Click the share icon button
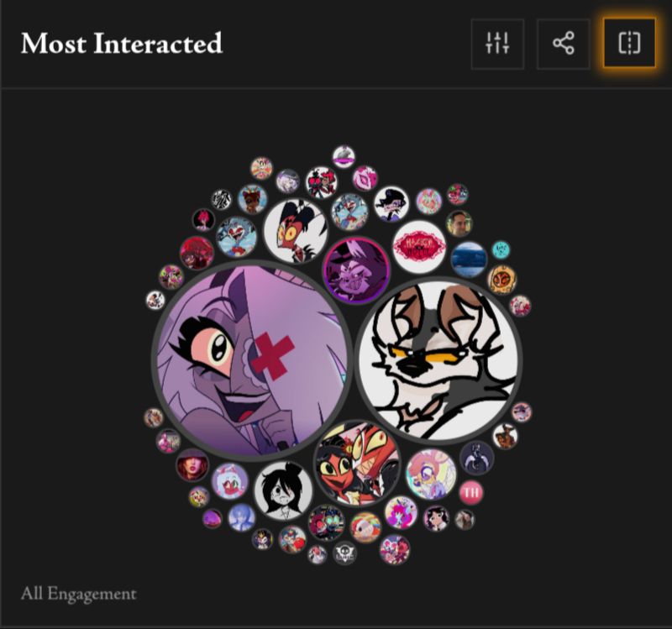Viewport: 672px width, 629px height. coord(563,44)
